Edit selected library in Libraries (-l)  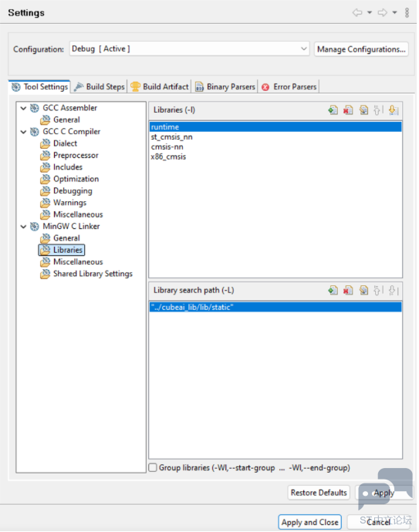point(363,110)
